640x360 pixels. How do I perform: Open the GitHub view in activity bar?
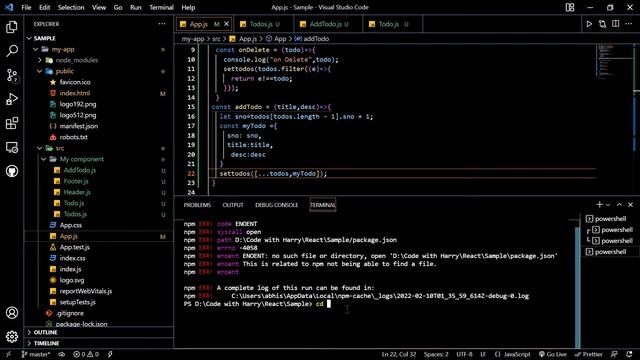[x=12, y=171]
